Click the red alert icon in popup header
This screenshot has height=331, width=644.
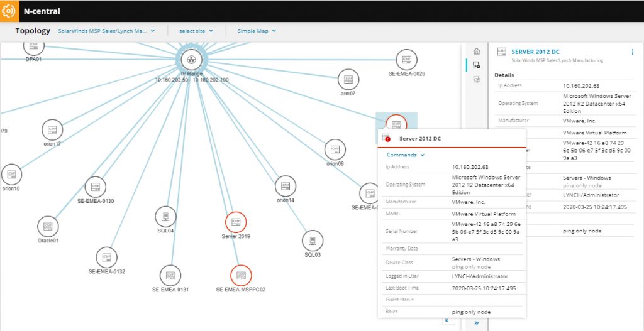click(x=387, y=139)
